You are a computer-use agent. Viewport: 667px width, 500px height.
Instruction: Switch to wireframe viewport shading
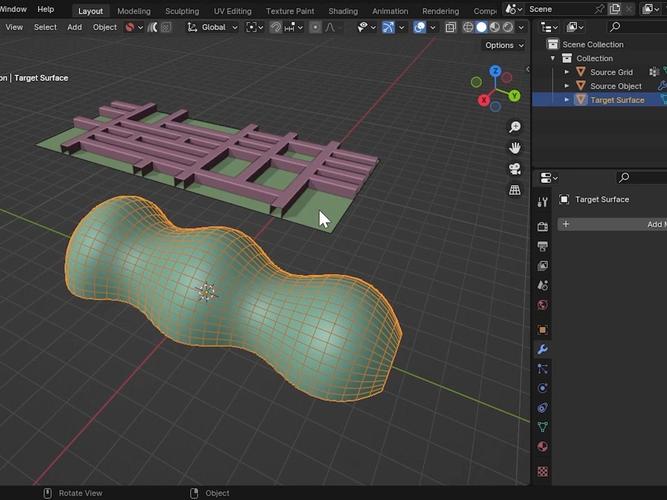click(468, 27)
